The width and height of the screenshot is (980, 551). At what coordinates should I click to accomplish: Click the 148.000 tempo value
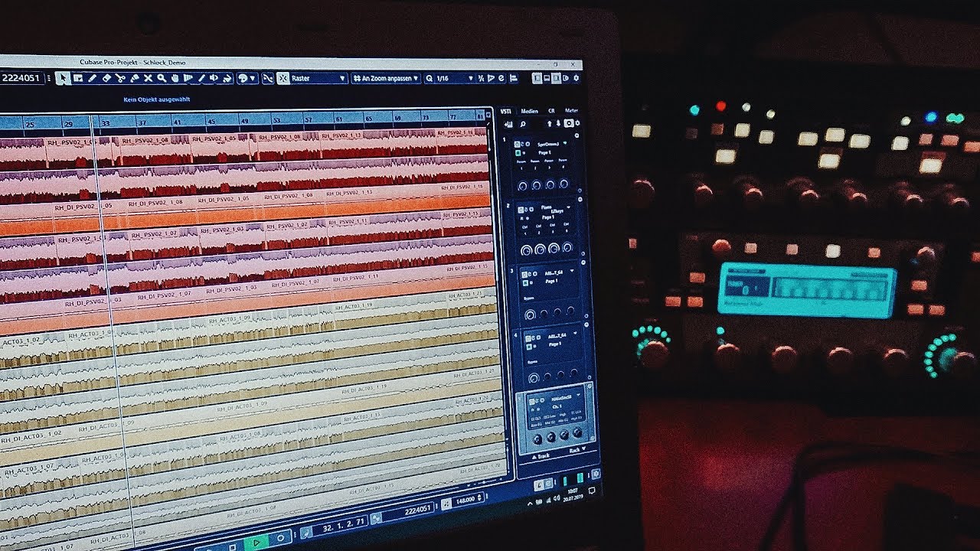(x=465, y=500)
